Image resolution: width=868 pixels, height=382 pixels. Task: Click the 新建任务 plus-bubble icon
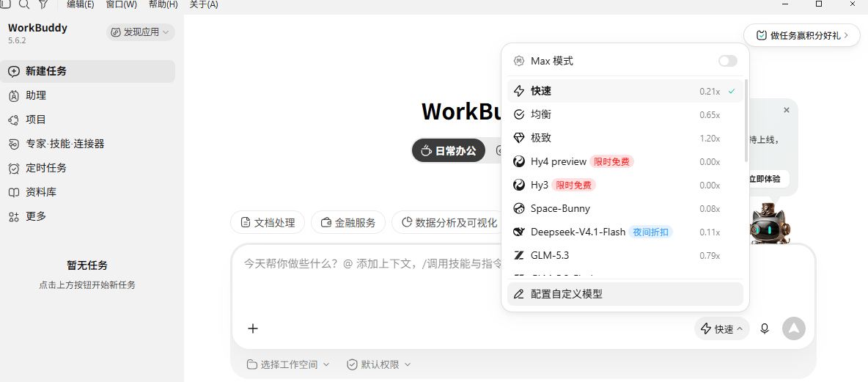click(15, 71)
